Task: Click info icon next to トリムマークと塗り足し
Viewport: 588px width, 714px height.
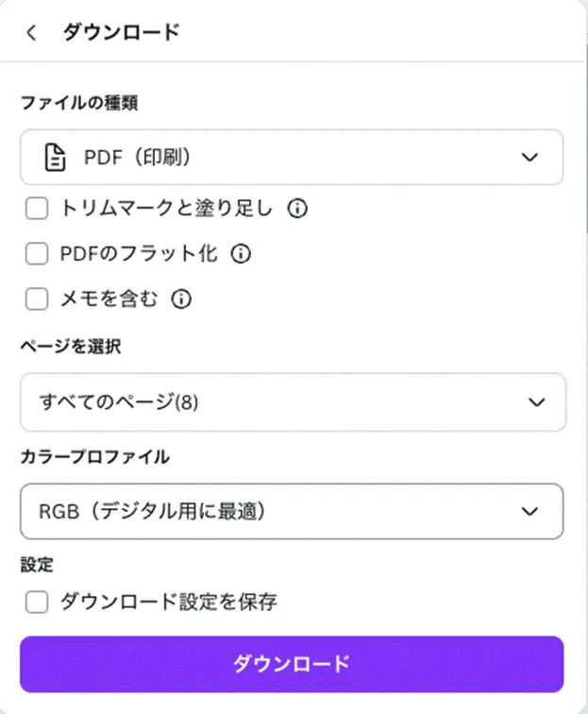Action: click(297, 209)
